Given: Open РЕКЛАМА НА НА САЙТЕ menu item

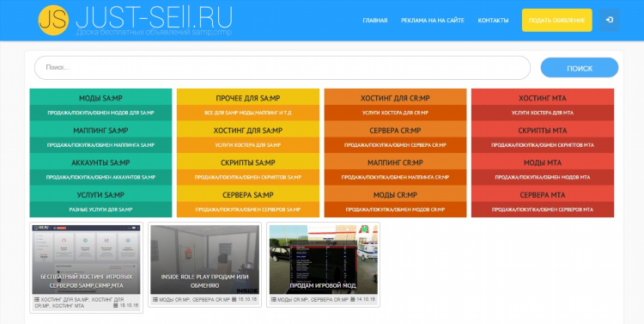Looking at the screenshot, I should pos(433,20).
